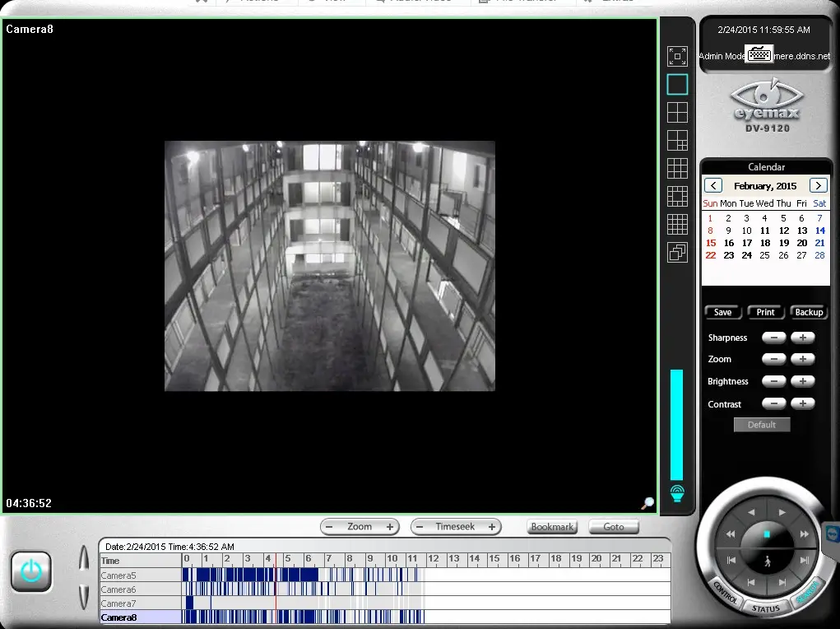Viewport: 840px width, 629px height.
Task: Click the cyan power button
Action: [x=31, y=571]
